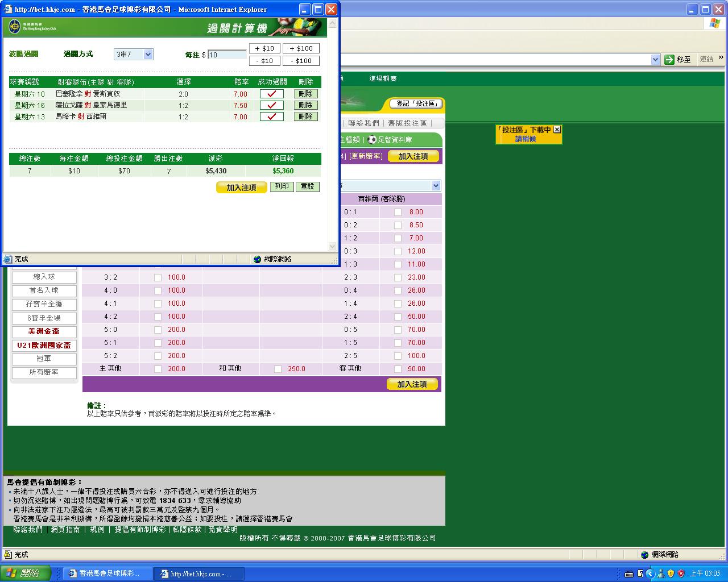
Task: Toggle the 成功過關 checkmark for 薩拉戈薩 對 皇家馬德里
Action: (271, 105)
